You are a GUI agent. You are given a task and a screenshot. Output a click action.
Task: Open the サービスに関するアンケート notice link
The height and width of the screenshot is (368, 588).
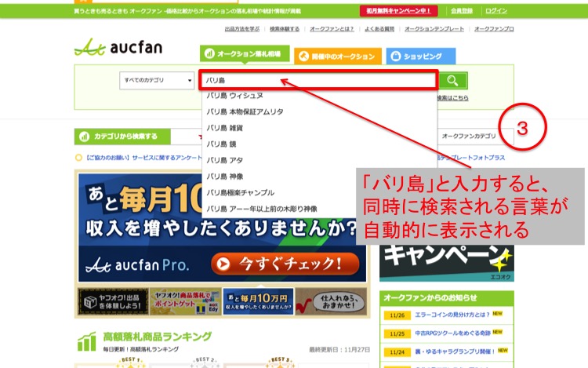tap(143, 158)
